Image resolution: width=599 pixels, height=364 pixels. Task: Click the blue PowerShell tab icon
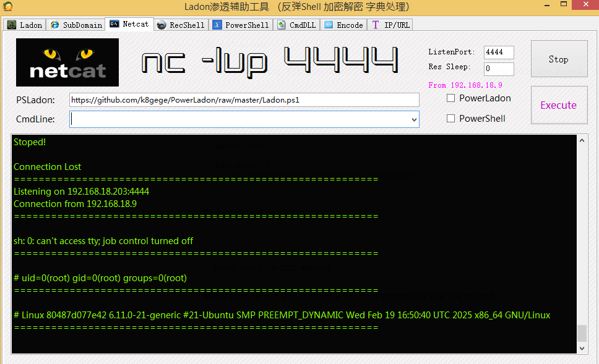click(x=217, y=25)
